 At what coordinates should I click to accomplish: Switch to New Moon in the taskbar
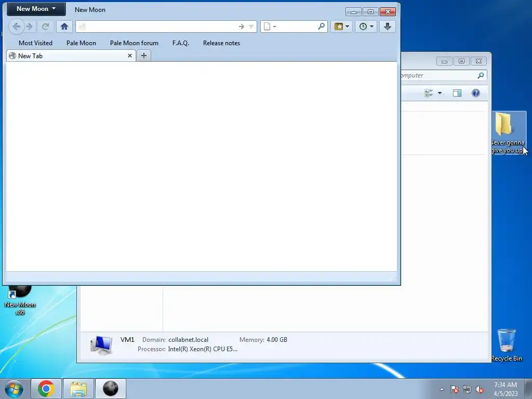click(111, 389)
